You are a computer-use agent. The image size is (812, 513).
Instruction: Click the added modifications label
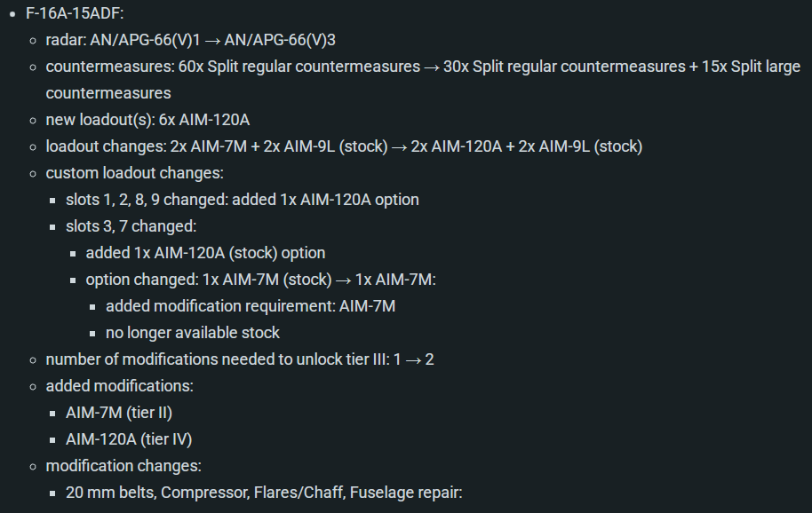(x=120, y=386)
